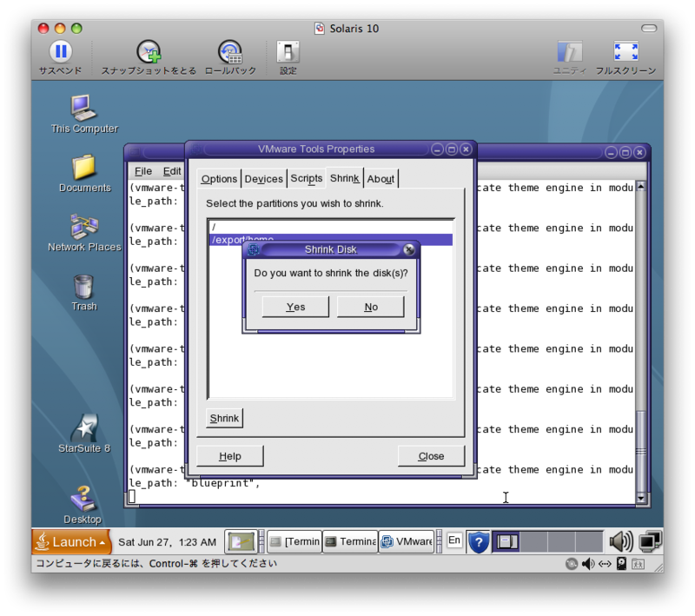Confirm shrinking with the Yes button

(295, 307)
